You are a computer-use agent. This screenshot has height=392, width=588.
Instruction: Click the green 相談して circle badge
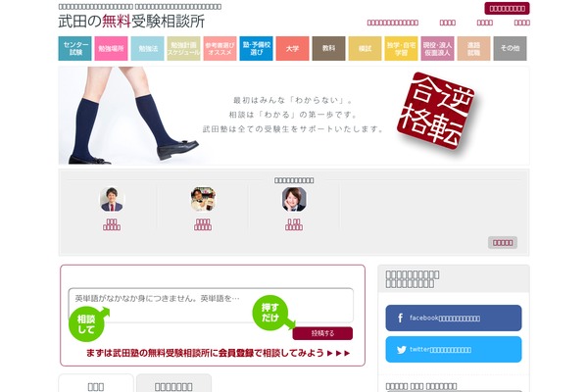tap(86, 324)
